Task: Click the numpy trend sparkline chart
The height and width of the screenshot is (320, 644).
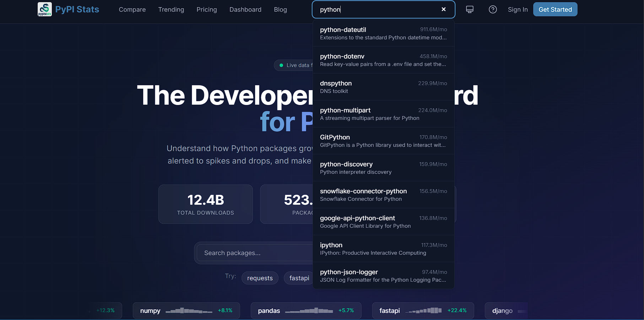Action: click(188, 310)
